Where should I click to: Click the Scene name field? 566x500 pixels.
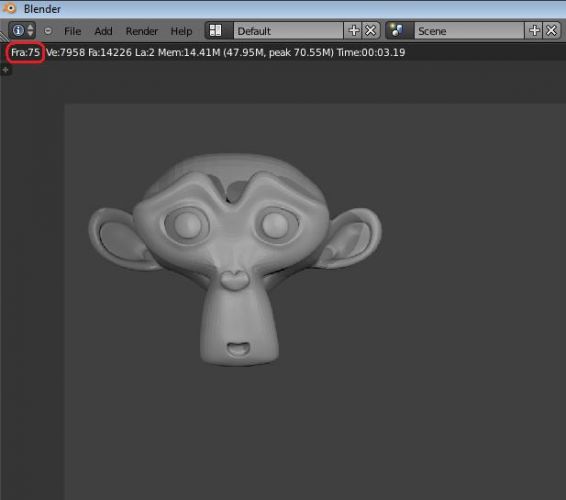[x=469, y=31]
